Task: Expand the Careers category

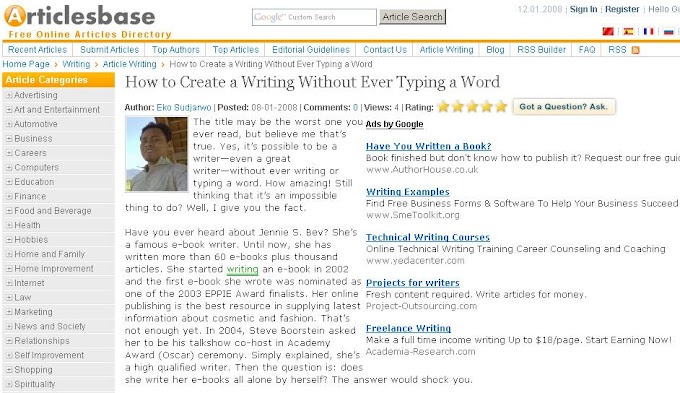Action: tap(9, 153)
